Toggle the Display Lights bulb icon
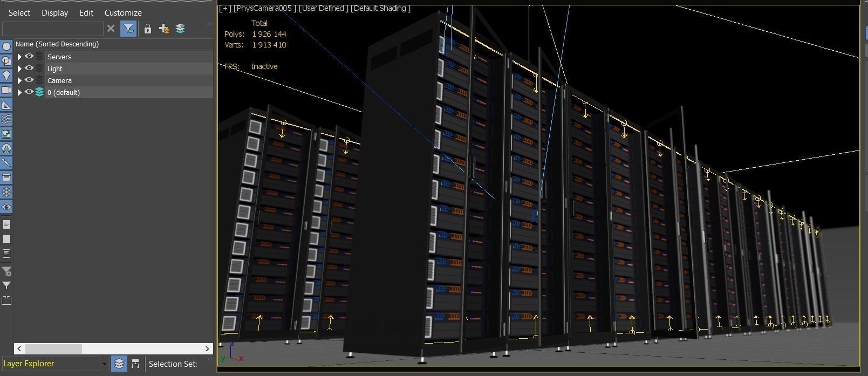Image resolution: width=868 pixels, height=376 pixels. pos(6,76)
